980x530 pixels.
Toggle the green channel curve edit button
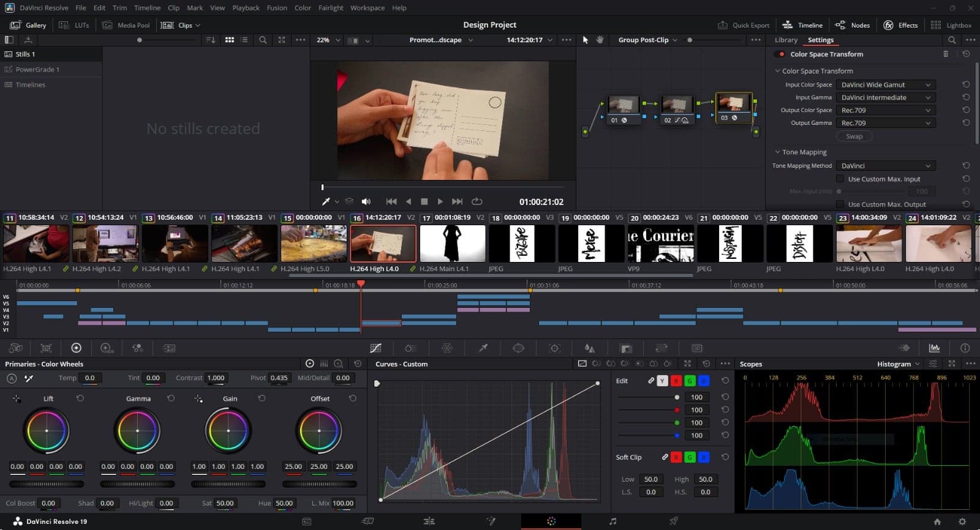690,381
